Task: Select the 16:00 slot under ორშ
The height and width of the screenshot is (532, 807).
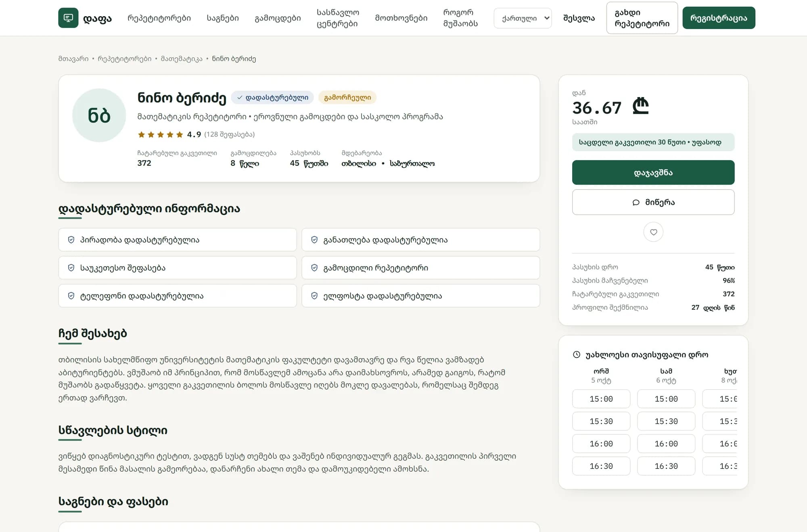Action: (x=601, y=444)
